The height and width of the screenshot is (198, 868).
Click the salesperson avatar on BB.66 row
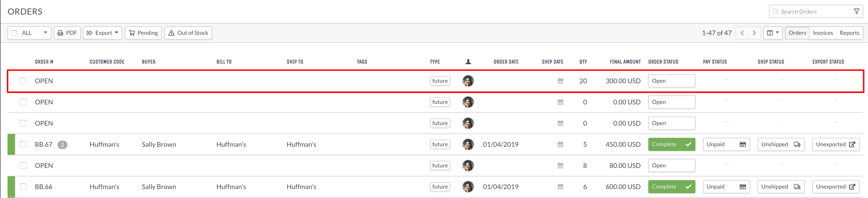point(468,187)
